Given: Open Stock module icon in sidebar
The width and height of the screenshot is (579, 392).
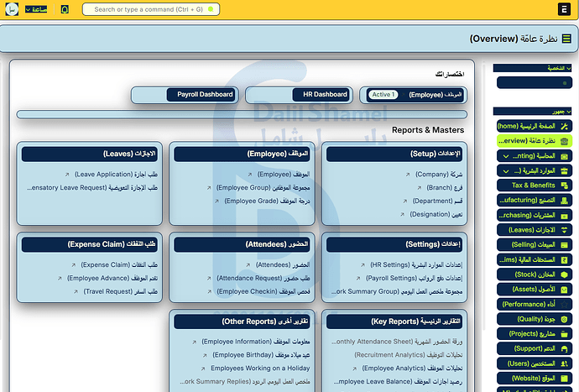Looking at the screenshot, I should (x=564, y=274).
